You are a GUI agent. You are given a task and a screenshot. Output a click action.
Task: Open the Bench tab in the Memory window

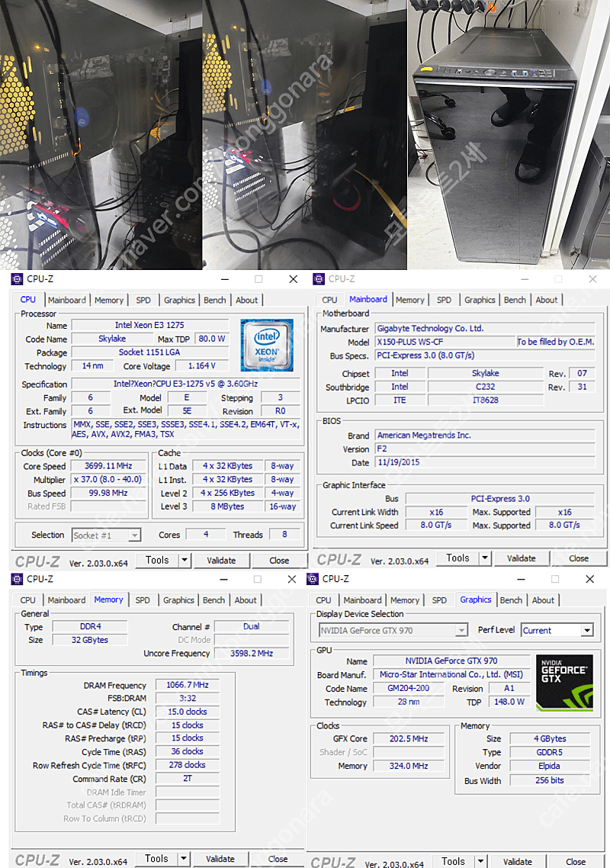pos(213,600)
